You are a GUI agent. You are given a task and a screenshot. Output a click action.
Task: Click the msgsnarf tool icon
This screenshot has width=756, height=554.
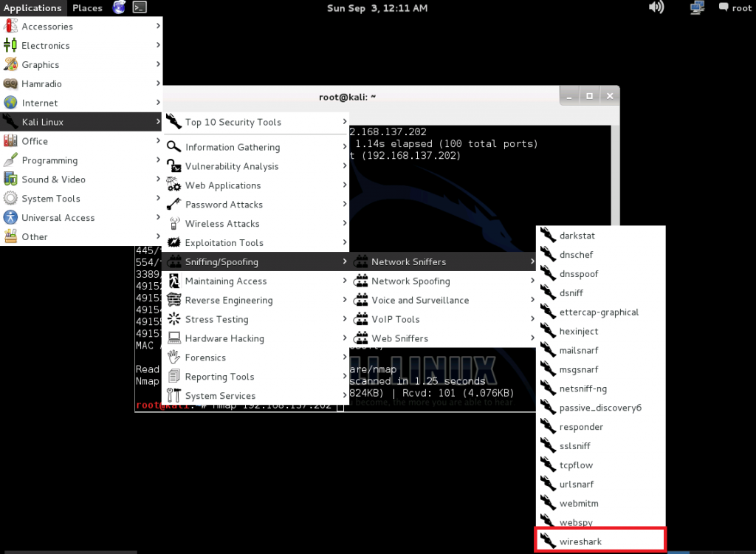[x=549, y=369]
